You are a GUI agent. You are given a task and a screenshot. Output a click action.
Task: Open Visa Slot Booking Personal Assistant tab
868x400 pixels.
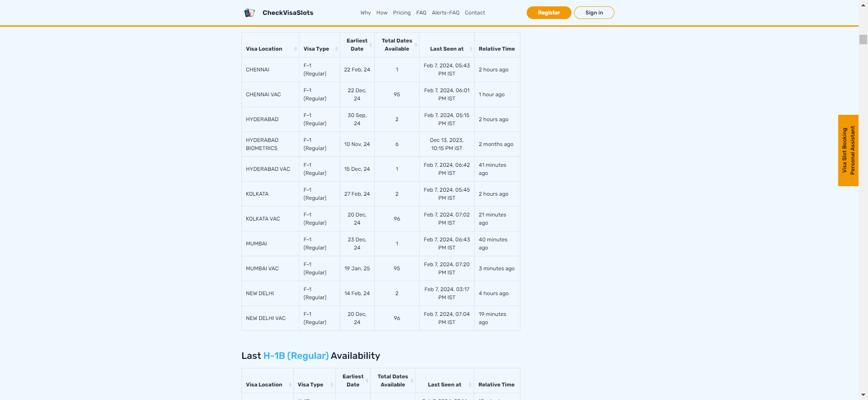coord(848,151)
